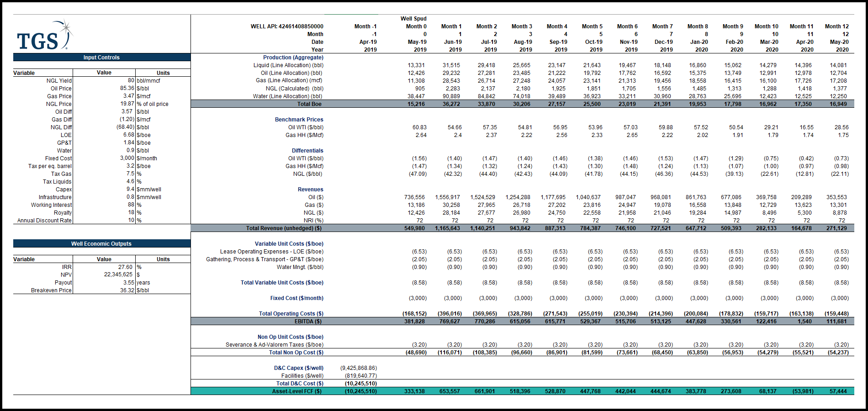Select Oil revenue value 736,556
The width and height of the screenshot is (868, 411).
coord(415,197)
